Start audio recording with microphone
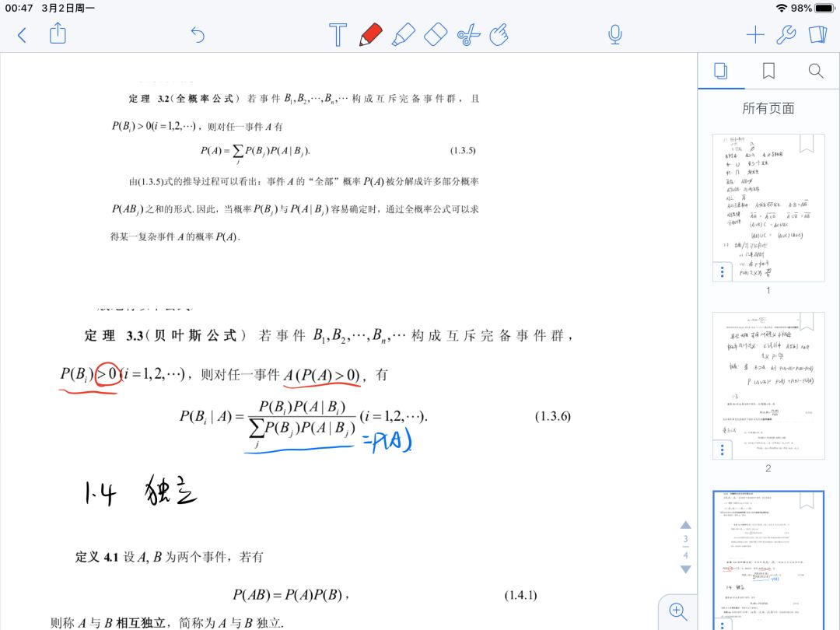 point(614,34)
